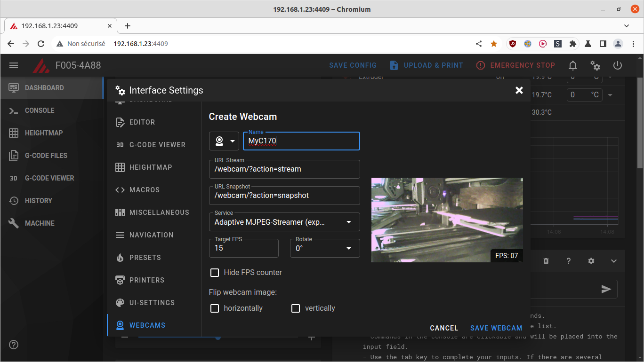Toggle the hamburger sidebar menu

pos(14,65)
